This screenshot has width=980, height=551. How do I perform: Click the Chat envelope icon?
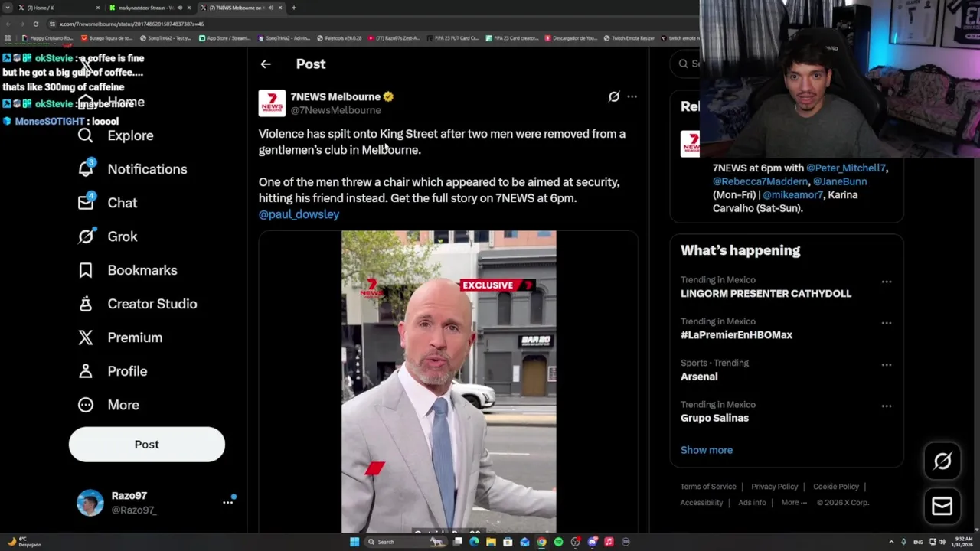86,203
